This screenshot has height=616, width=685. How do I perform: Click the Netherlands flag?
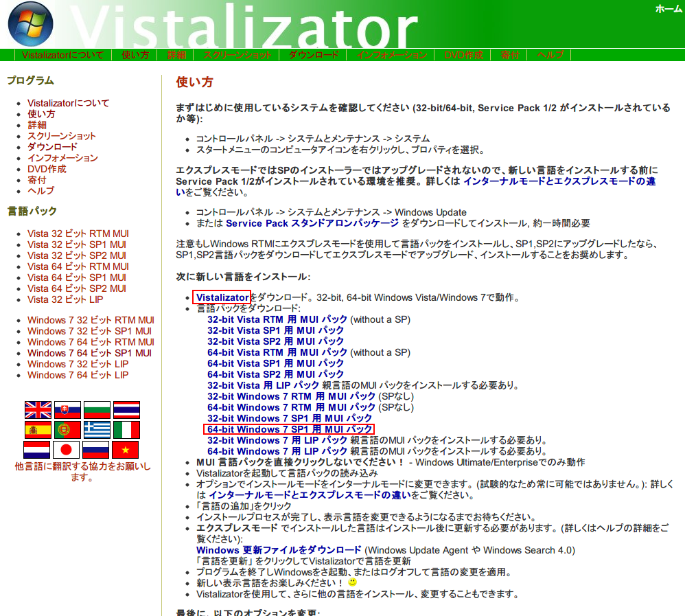click(36, 450)
